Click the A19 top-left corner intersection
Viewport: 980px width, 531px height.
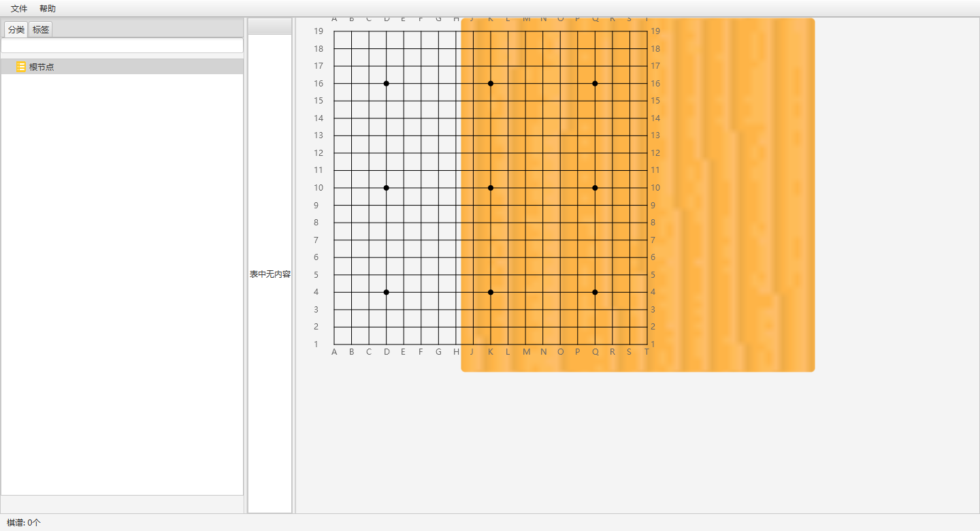(x=334, y=31)
